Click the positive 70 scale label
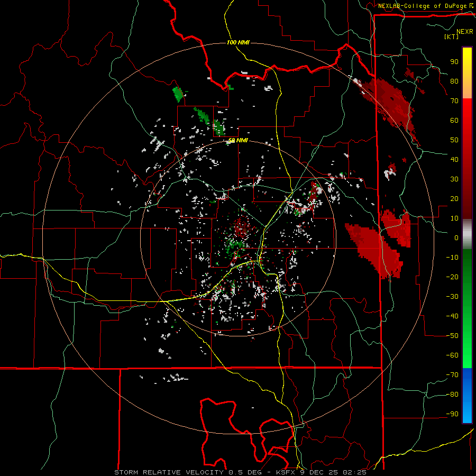 tap(454, 101)
